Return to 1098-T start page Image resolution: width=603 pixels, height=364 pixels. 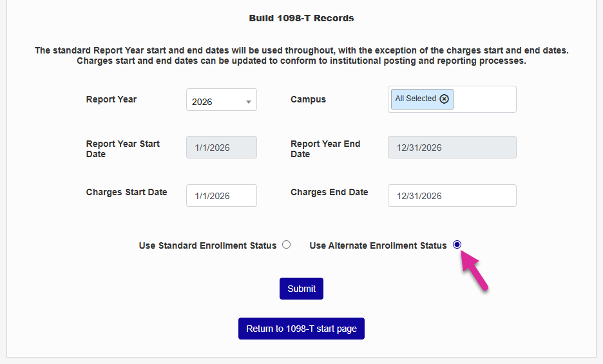pyautogui.click(x=301, y=329)
